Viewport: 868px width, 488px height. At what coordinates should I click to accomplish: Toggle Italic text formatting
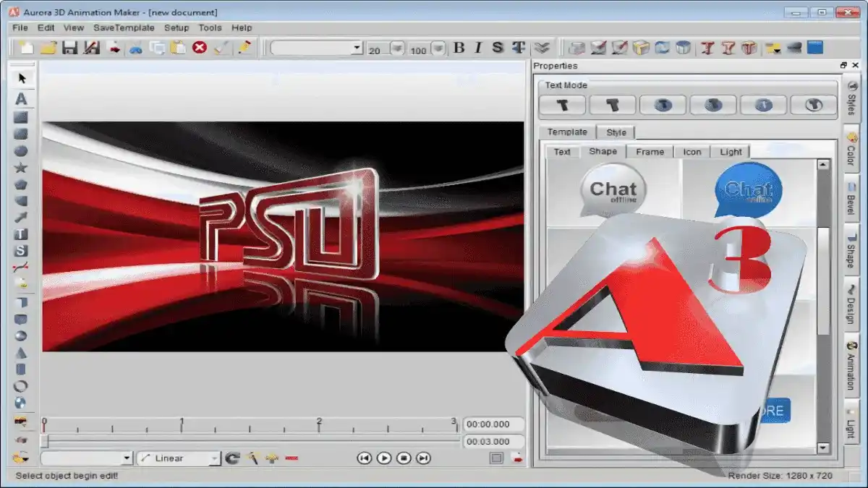click(x=478, y=48)
